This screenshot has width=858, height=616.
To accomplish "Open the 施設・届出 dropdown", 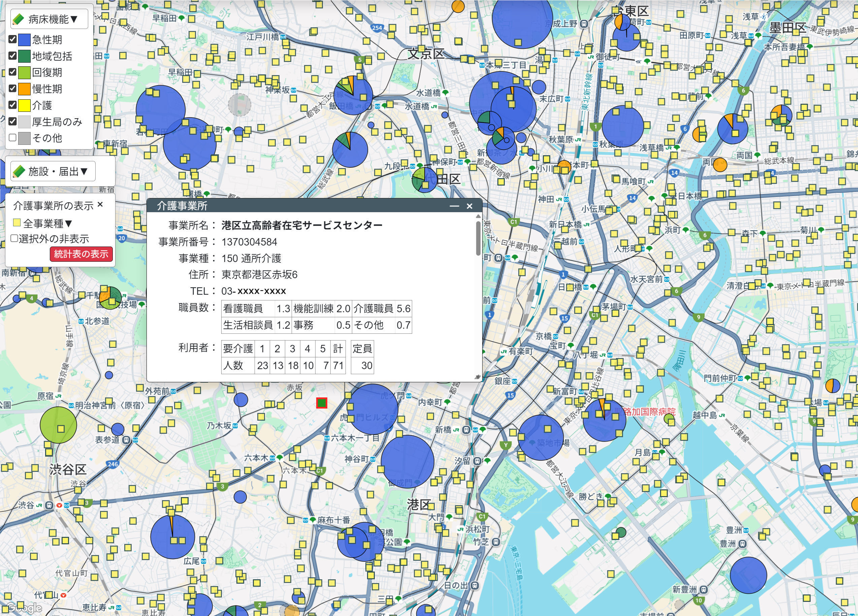I will click(x=53, y=171).
